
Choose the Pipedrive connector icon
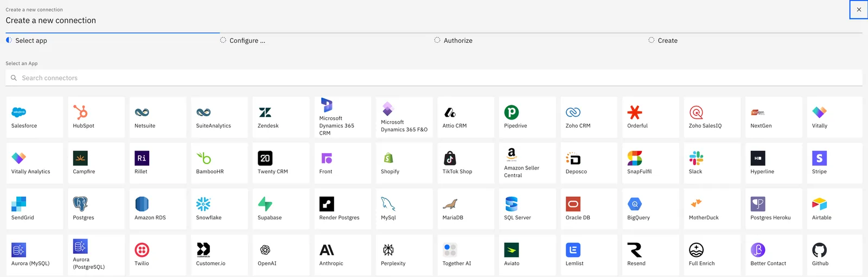[512, 112]
